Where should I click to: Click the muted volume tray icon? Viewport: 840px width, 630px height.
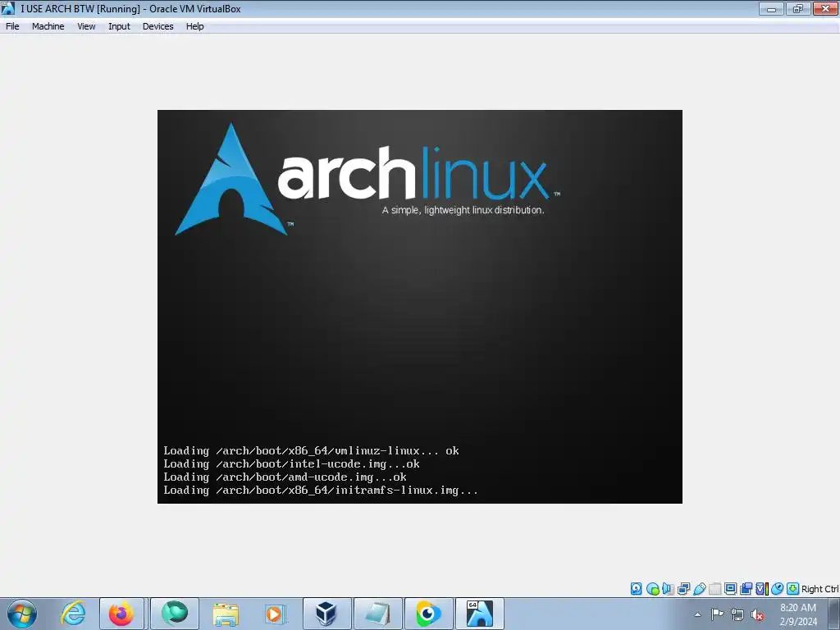(x=757, y=614)
